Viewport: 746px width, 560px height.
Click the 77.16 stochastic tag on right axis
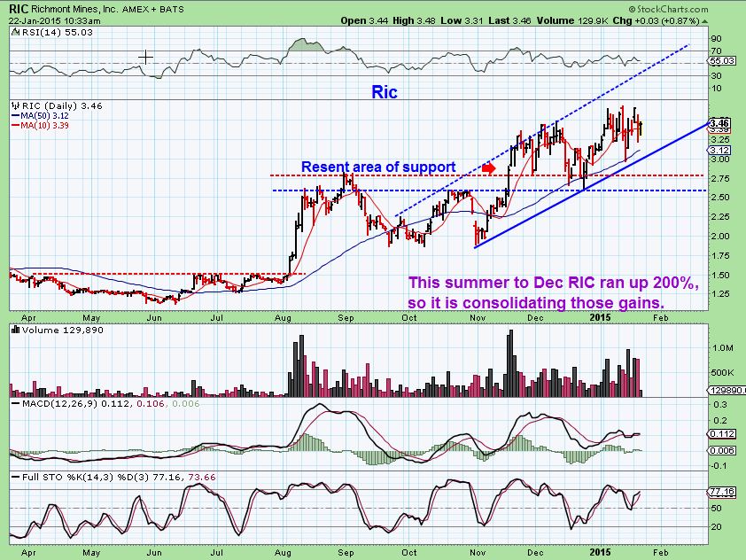[722, 492]
